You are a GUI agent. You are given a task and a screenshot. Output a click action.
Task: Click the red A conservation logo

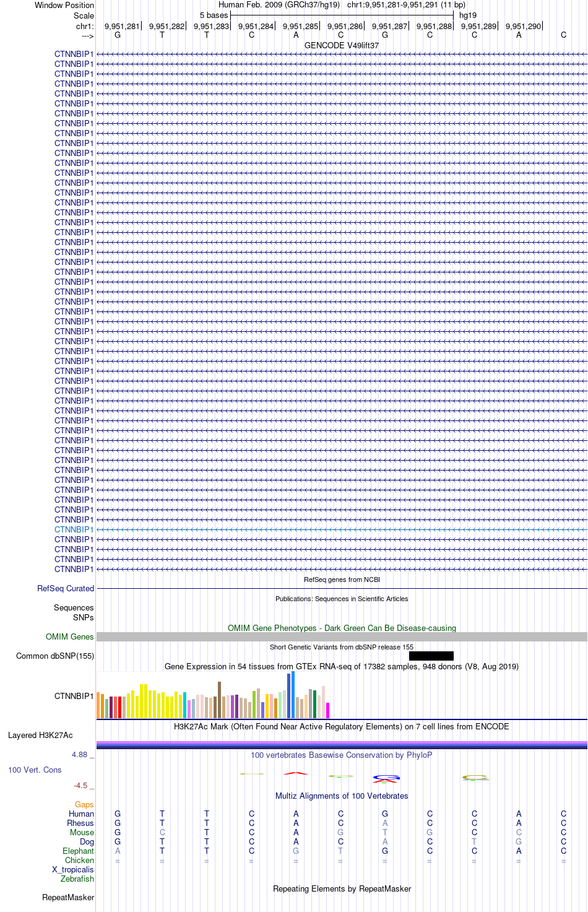296,773
